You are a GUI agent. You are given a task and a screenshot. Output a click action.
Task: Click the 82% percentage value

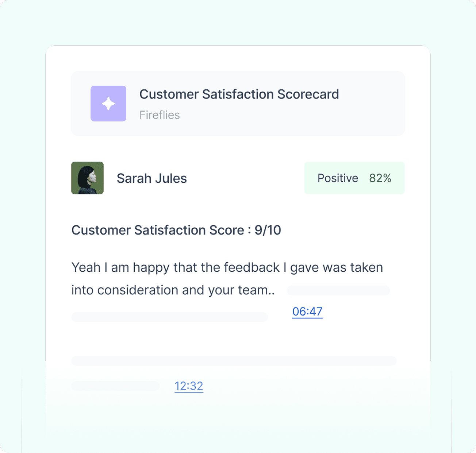click(380, 178)
